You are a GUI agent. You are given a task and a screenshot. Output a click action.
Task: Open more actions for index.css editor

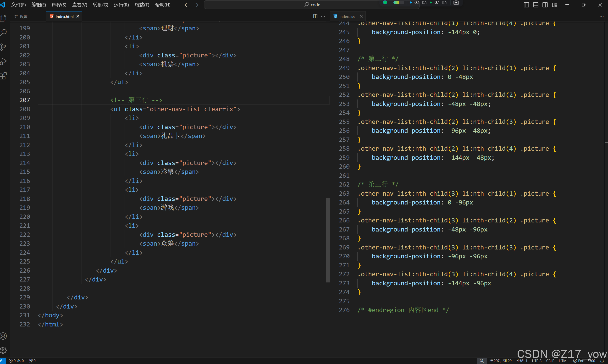(x=601, y=16)
